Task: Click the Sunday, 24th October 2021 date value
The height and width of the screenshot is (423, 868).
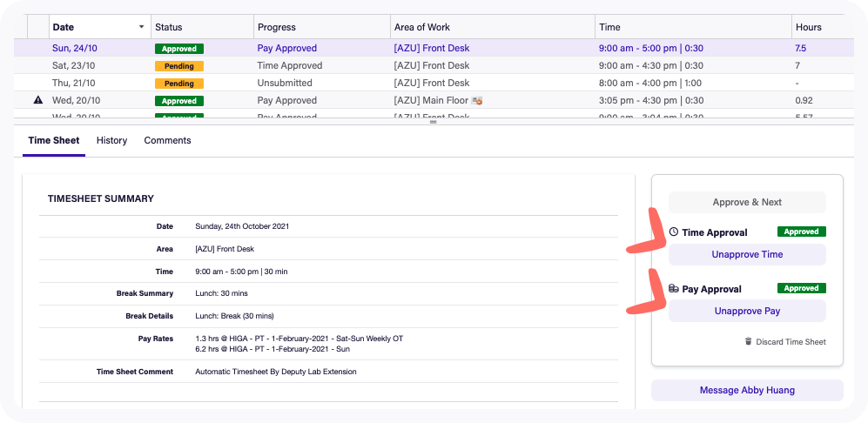Action: (x=242, y=226)
